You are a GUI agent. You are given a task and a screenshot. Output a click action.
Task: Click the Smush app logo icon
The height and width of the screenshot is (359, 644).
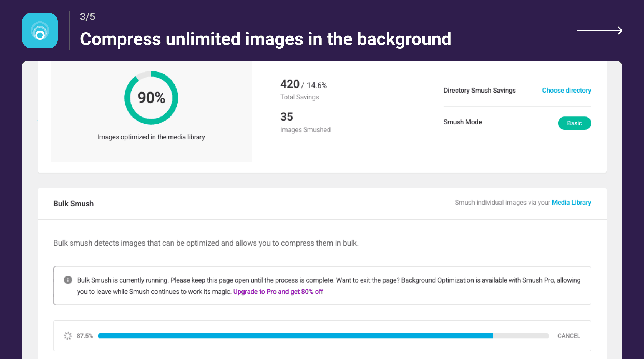coord(40,31)
